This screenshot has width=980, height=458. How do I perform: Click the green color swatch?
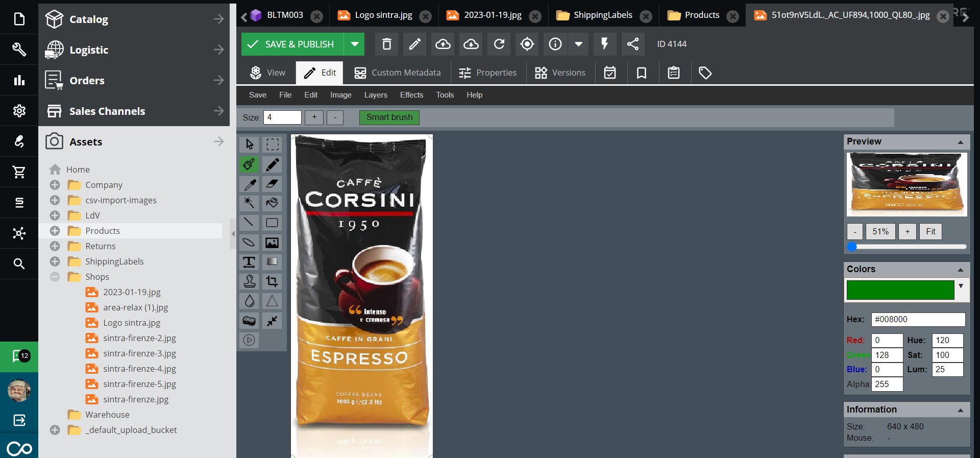[x=900, y=290]
